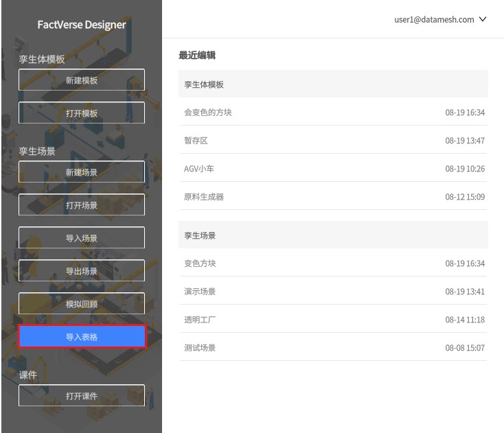The height and width of the screenshot is (433, 504).
Task: Open 模拟回顾 simulation review
Action: (x=82, y=304)
